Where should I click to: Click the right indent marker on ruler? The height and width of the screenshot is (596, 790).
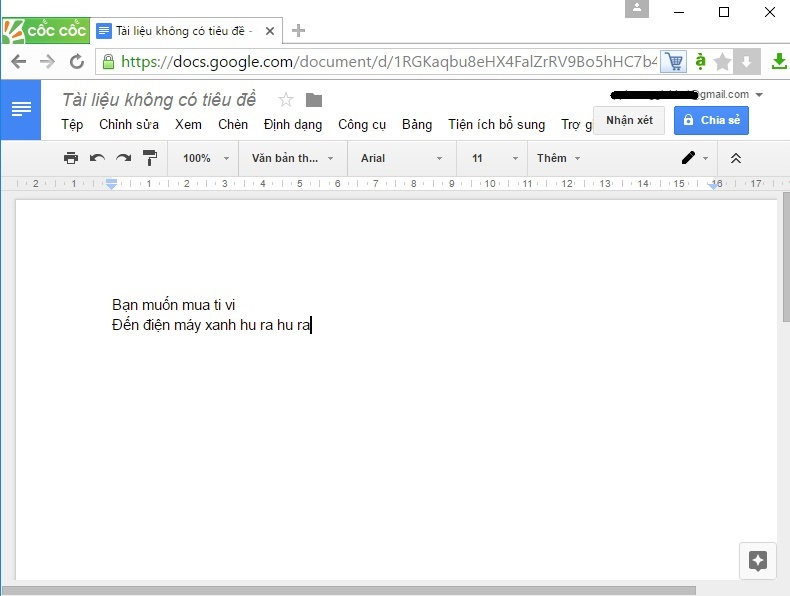tap(713, 185)
